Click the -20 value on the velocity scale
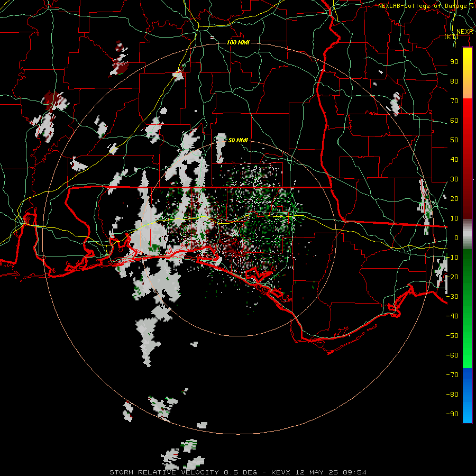The image size is (476, 476). (452, 277)
